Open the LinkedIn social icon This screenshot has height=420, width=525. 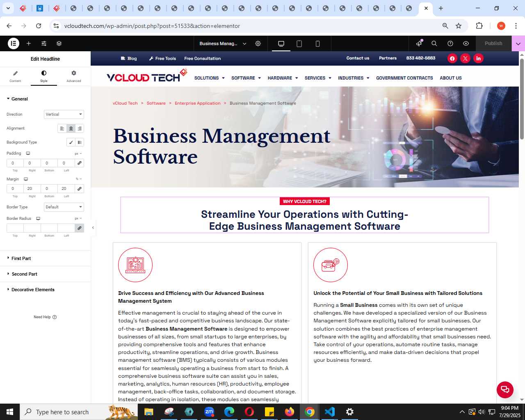pyautogui.click(x=478, y=58)
